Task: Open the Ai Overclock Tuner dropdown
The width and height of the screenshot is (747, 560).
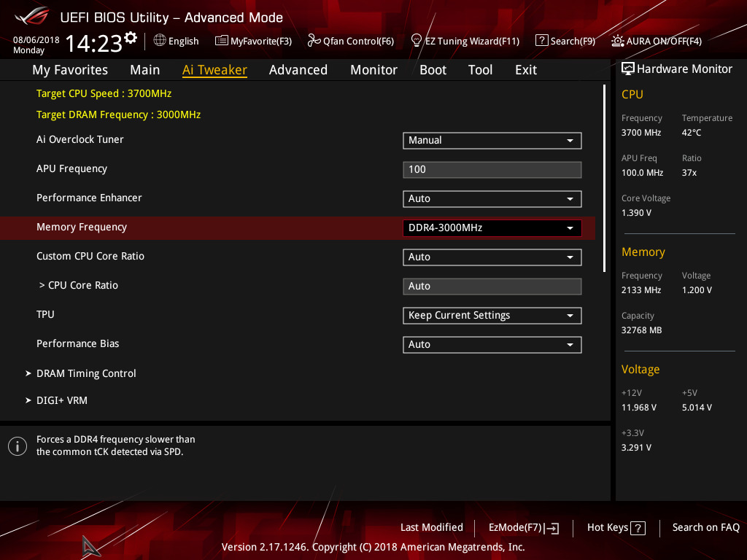Action: (x=492, y=141)
